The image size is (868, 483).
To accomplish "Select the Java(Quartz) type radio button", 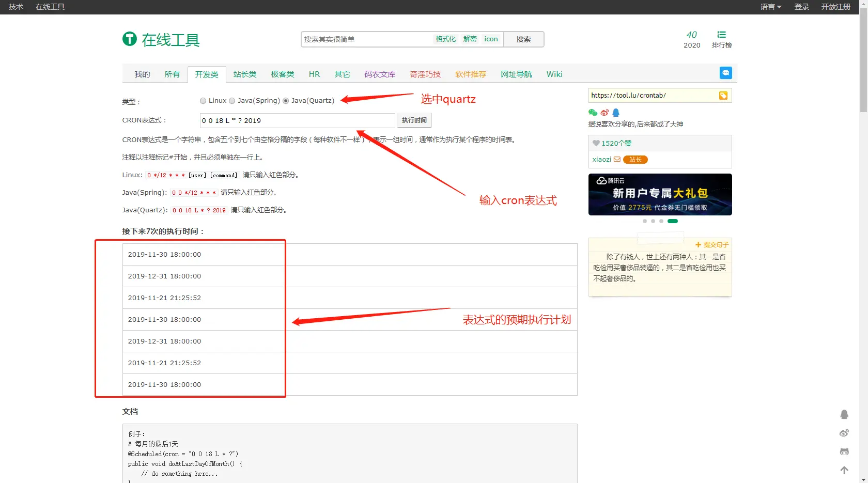I will click(286, 101).
